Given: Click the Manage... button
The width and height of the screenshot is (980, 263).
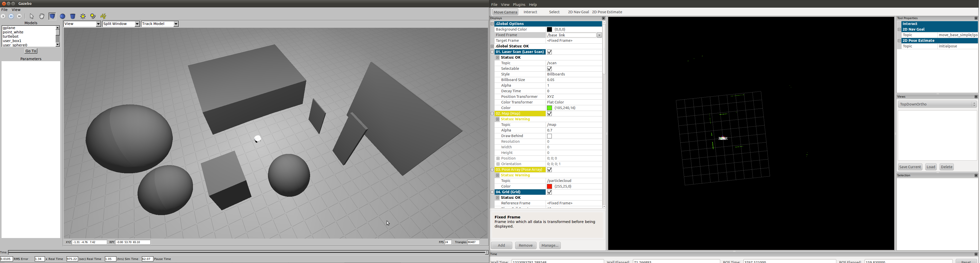Looking at the screenshot, I should (550, 245).
